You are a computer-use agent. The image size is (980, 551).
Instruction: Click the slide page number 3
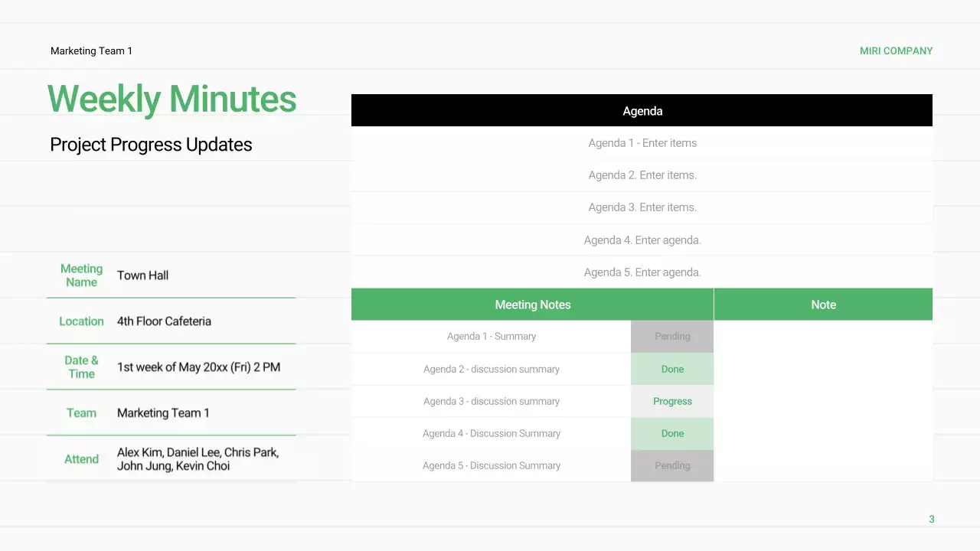[x=931, y=520]
